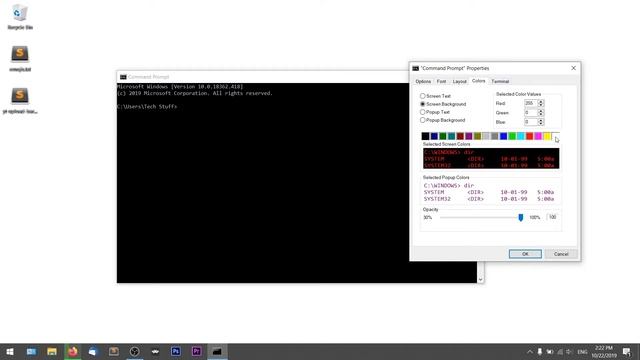The image size is (640, 360).
Task: Open Firefox from the taskbar
Action: coord(73,351)
